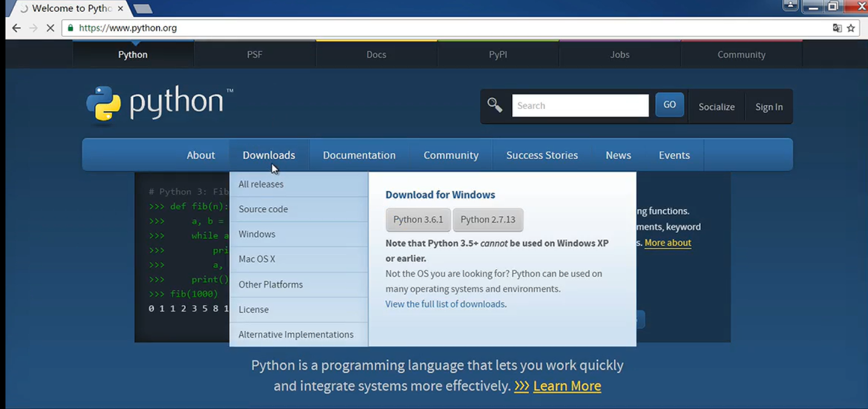Viewport: 868px width, 409px height.
Task: Open the Events navigation menu
Action: pos(674,155)
